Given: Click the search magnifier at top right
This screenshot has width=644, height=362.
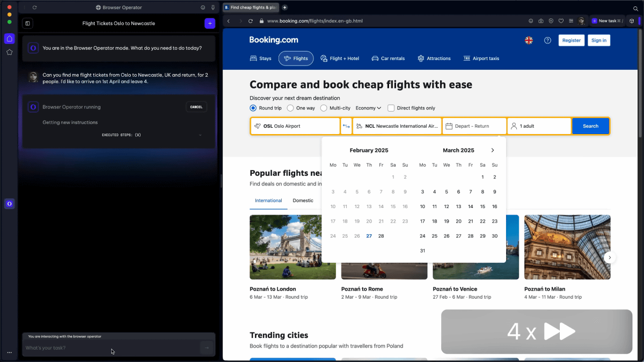Looking at the screenshot, I should click(x=636, y=9).
